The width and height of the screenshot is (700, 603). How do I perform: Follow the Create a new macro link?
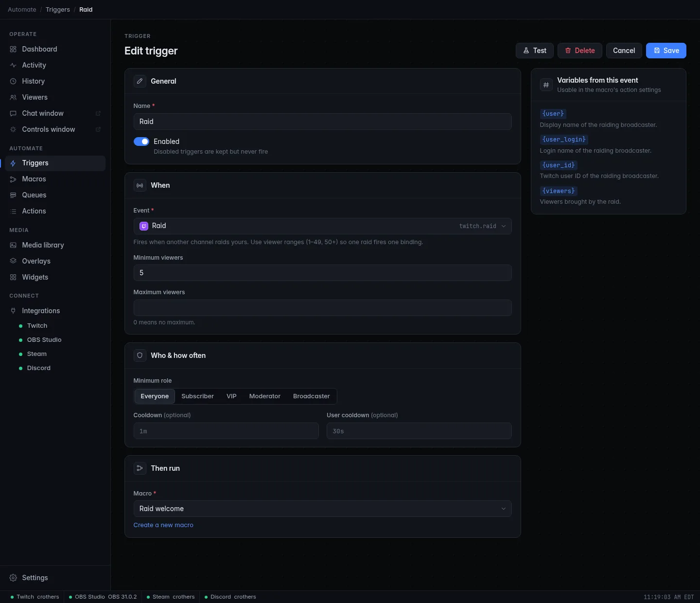coord(163,525)
